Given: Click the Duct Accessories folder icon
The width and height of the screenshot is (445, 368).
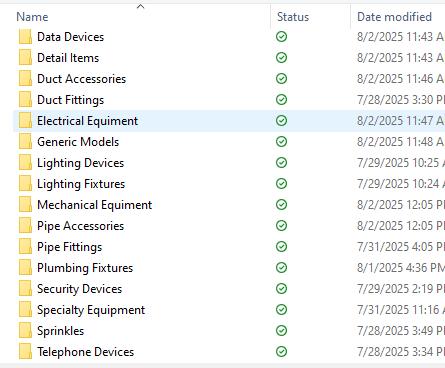Looking at the screenshot, I should pyautogui.click(x=25, y=79).
